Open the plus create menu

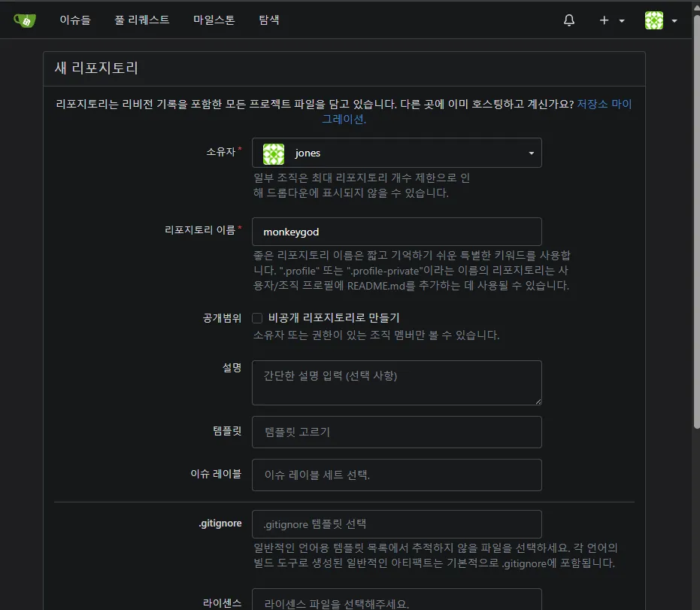(x=604, y=20)
